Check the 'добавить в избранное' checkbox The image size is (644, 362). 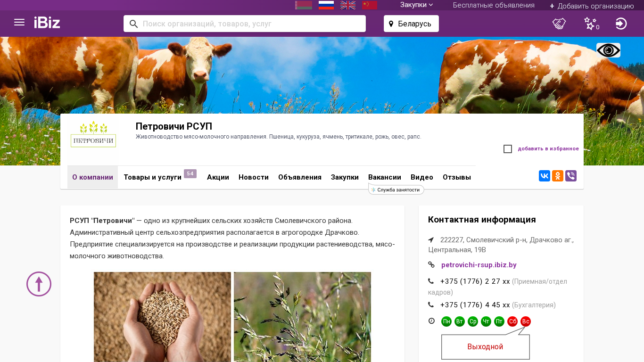(508, 149)
